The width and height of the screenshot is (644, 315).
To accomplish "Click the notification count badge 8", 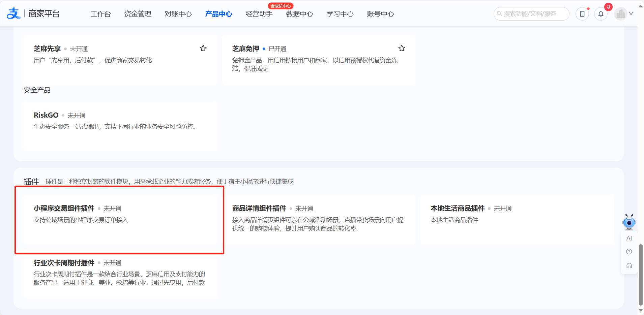I will [608, 7].
